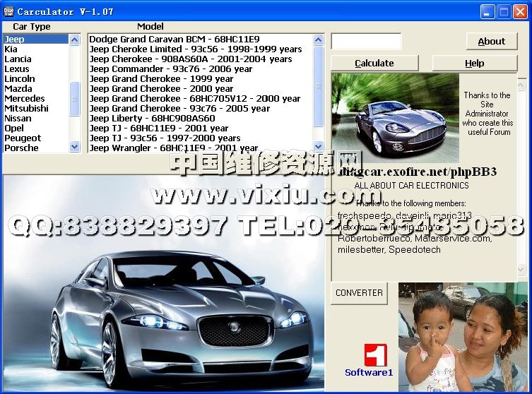Click the Calculate button

(374, 64)
